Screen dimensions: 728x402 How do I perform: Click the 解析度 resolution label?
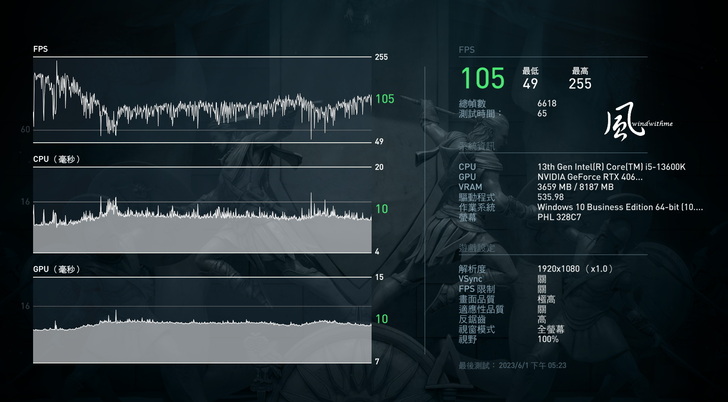click(472, 269)
